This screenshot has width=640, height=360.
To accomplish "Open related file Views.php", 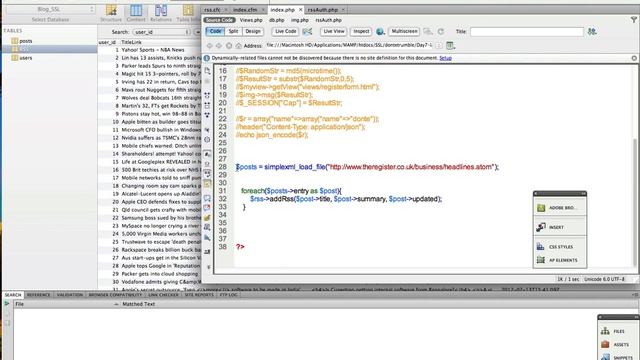I will coord(251,20).
